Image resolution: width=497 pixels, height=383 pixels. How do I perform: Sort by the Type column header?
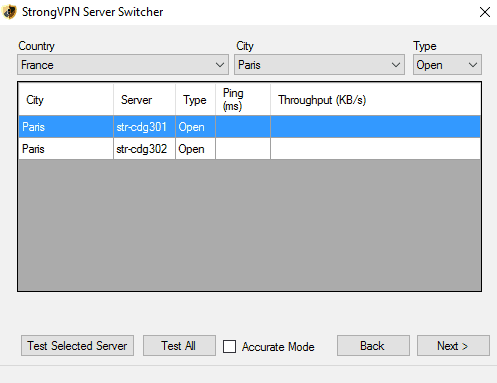click(x=195, y=100)
